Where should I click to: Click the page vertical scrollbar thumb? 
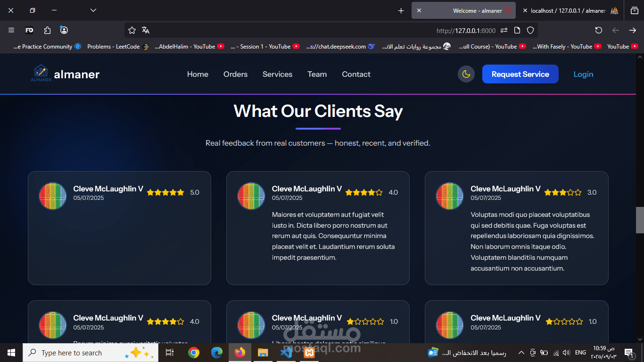click(640, 220)
